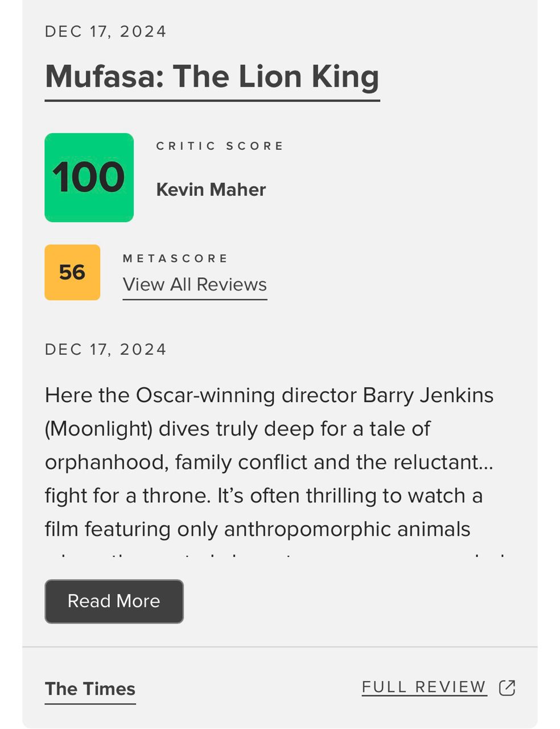
Task: Click the CRITIC SCORE label
Action: 220,146
